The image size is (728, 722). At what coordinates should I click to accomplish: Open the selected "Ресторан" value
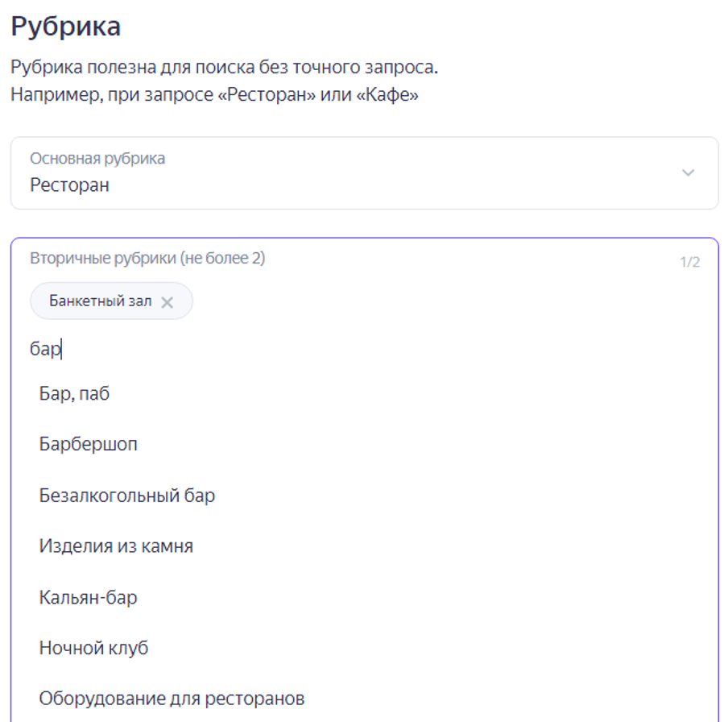(70, 185)
